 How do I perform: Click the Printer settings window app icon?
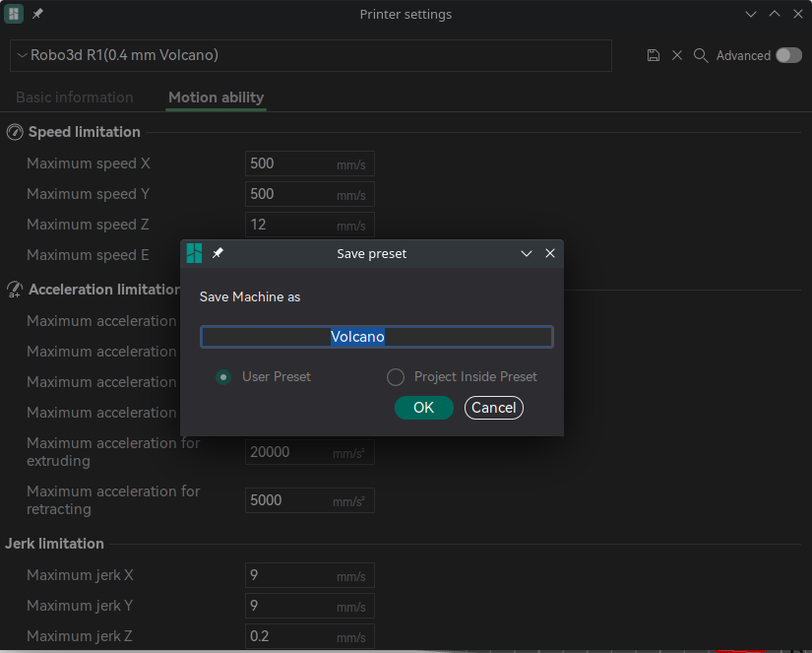pyautogui.click(x=13, y=14)
